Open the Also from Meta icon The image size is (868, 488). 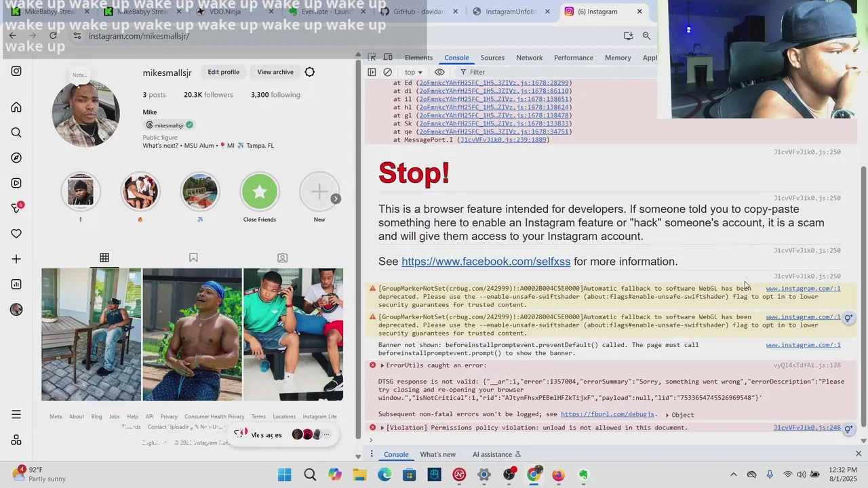[16, 440]
